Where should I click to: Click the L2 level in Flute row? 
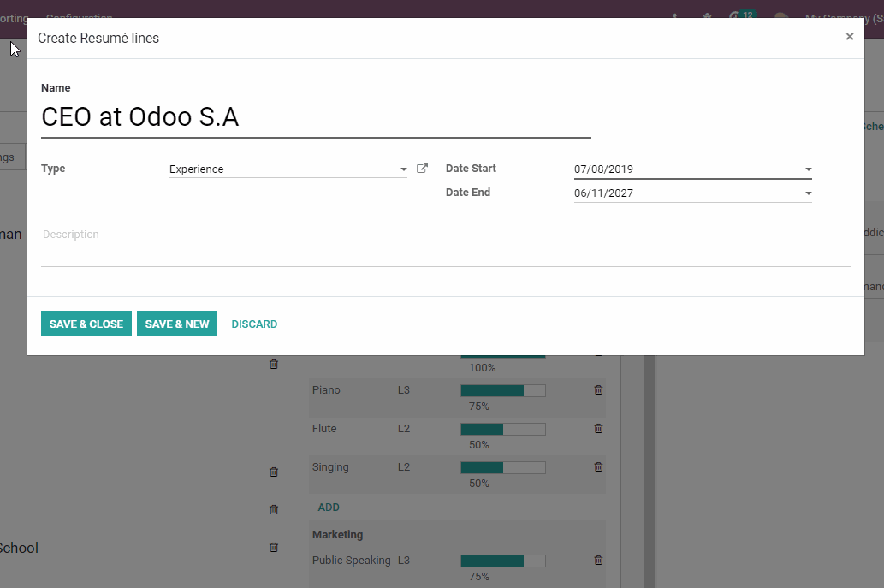click(404, 429)
